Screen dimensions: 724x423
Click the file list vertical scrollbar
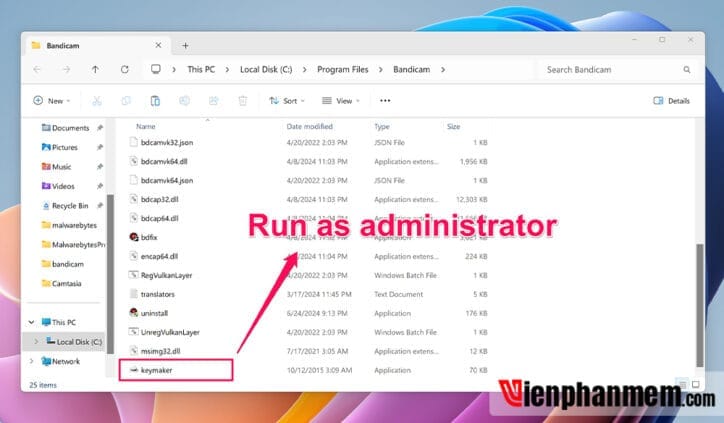(700, 306)
